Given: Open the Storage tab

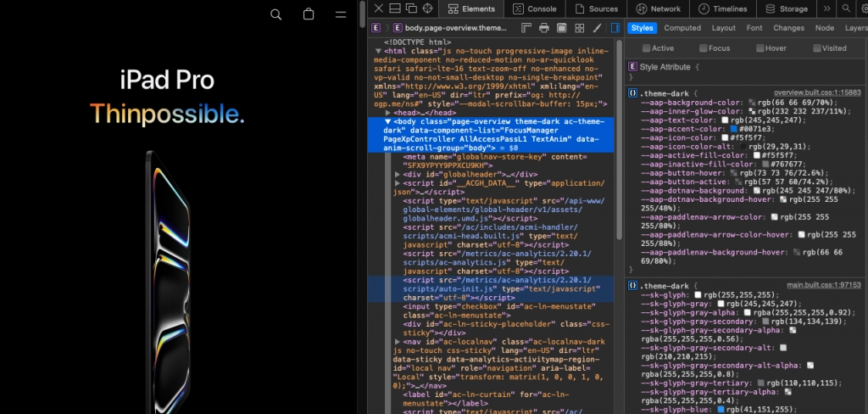Looking at the screenshot, I should [786, 8].
